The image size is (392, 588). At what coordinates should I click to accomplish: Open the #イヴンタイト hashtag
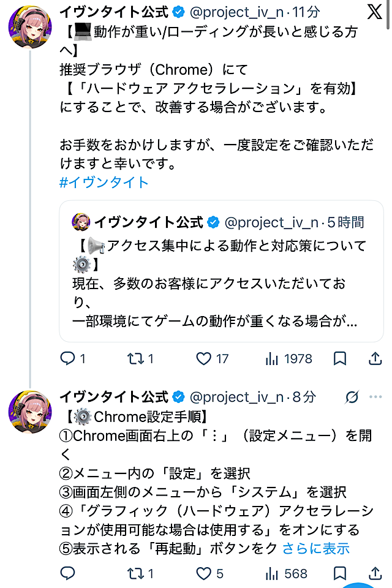click(104, 183)
